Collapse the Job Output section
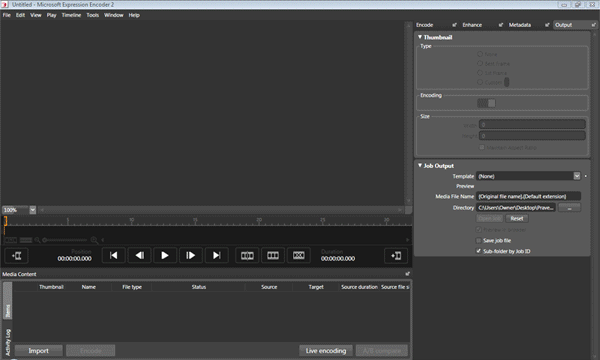This screenshot has height=360, width=600. coord(420,166)
